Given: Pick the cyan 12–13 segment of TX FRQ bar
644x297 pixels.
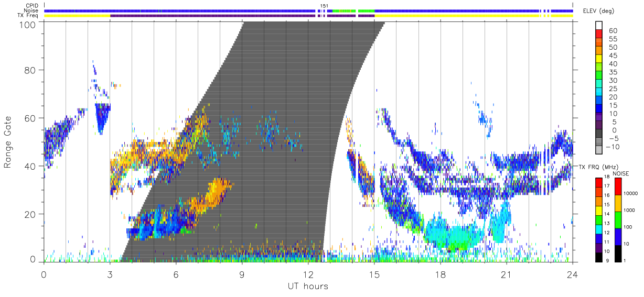Looking at the screenshot, I should coord(599,229).
